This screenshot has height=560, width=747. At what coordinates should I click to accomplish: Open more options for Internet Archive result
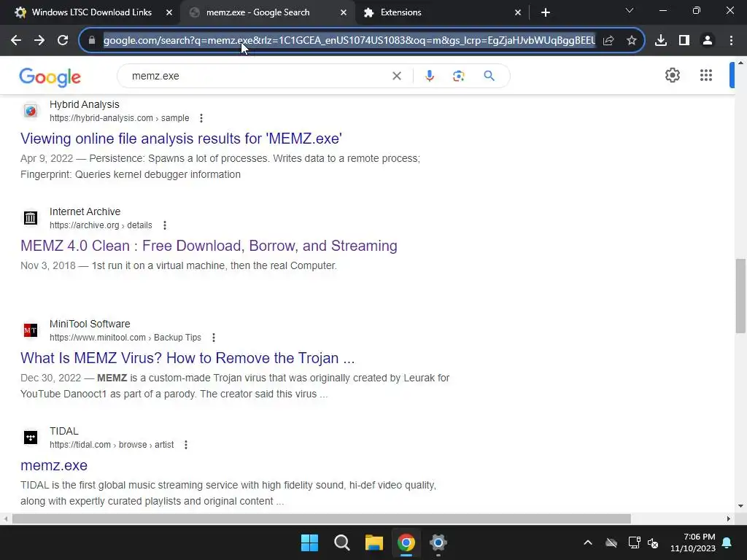tap(165, 225)
